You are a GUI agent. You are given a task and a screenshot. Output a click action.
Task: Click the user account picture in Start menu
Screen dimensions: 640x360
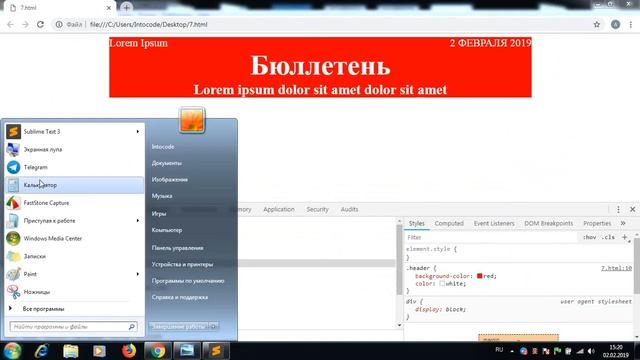click(x=192, y=120)
